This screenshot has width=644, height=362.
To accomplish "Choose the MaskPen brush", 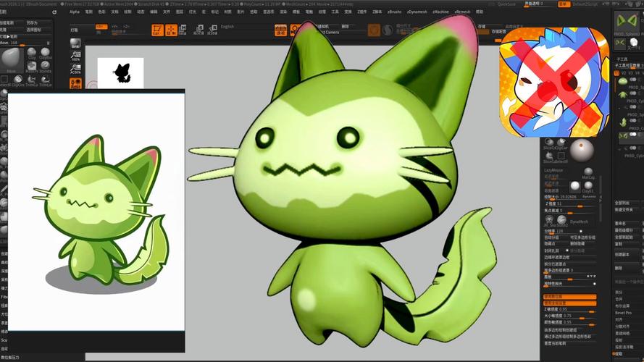I will tap(32, 67).
